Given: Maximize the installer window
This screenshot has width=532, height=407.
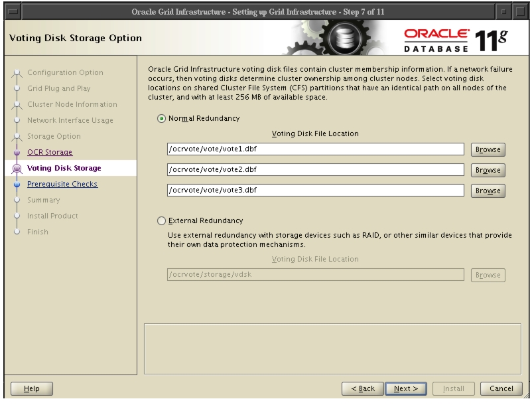Looking at the screenshot, I should pyautogui.click(x=521, y=11).
